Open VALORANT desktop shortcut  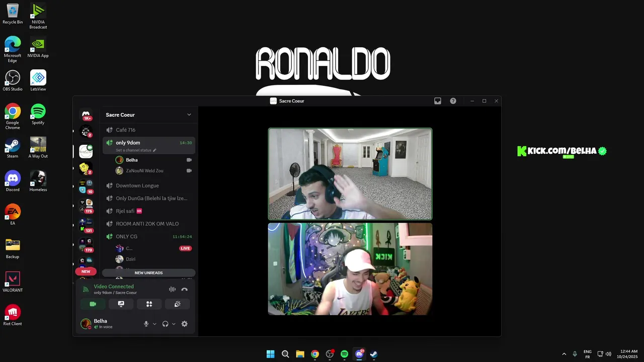pyautogui.click(x=13, y=282)
